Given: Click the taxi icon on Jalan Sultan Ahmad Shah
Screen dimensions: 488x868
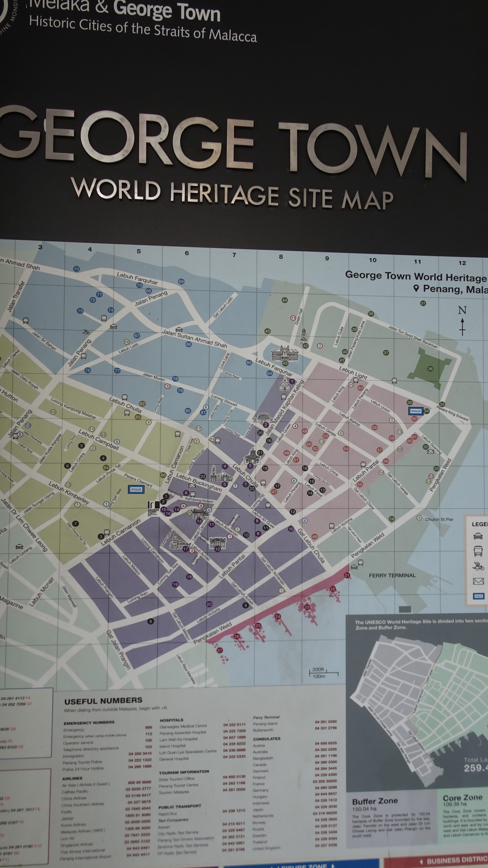Looking at the screenshot, I should coord(179,329).
